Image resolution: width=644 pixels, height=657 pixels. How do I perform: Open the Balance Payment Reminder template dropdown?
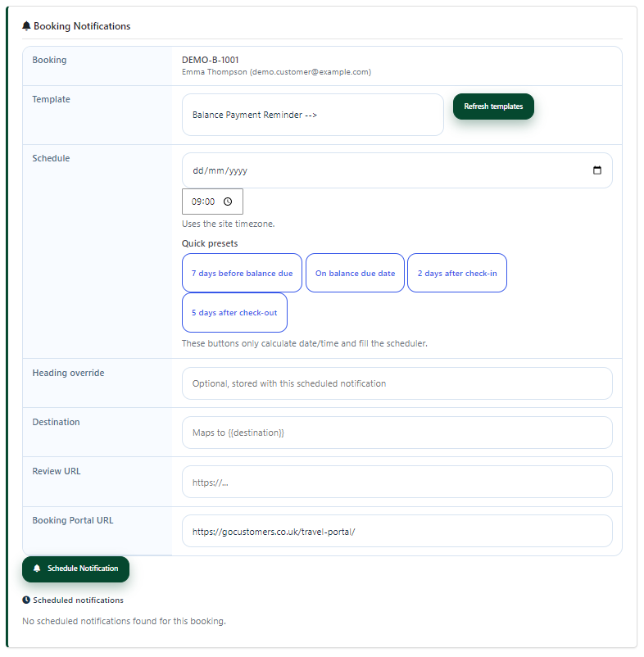312,115
